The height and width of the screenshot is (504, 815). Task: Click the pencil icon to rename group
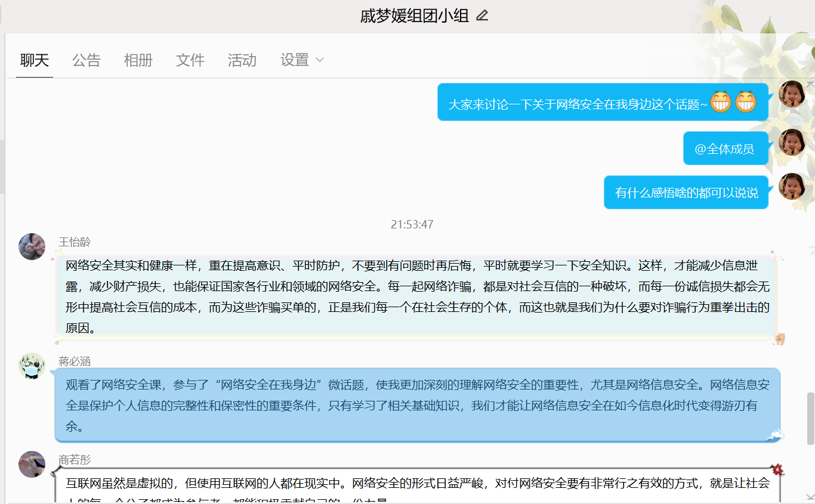pos(482,16)
